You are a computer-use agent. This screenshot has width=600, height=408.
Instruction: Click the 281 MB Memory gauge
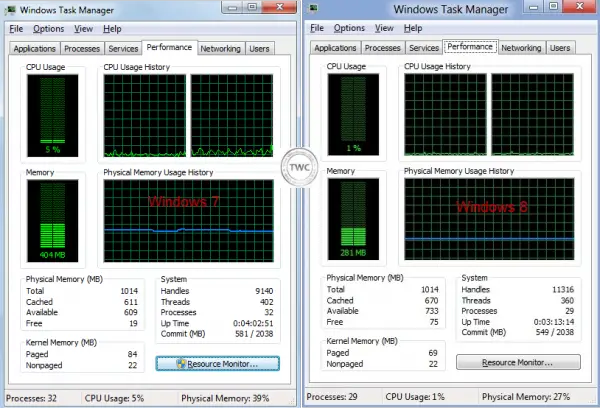pos(353,219)
